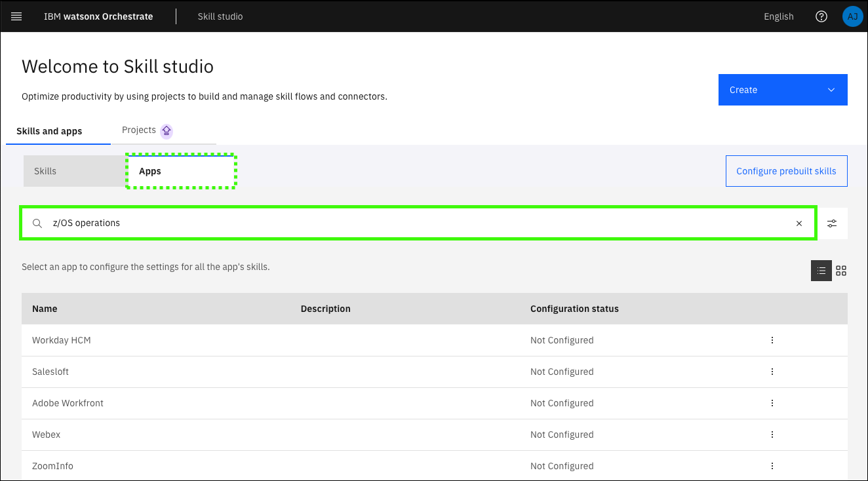Image resolution: width=868 pixels, height=481 pixels.
Task: Click the upgrade icon next to Projects
Action: click(167, 130)
